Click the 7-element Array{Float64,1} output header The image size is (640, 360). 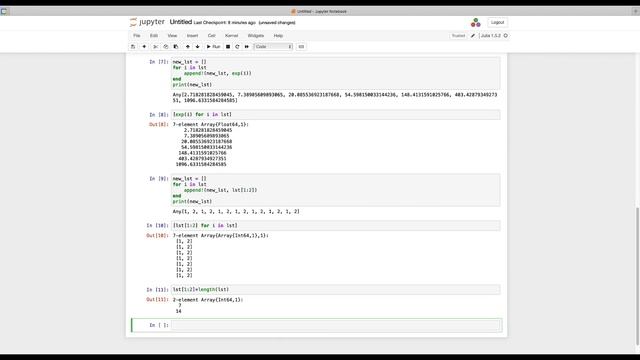click(211, 124)
